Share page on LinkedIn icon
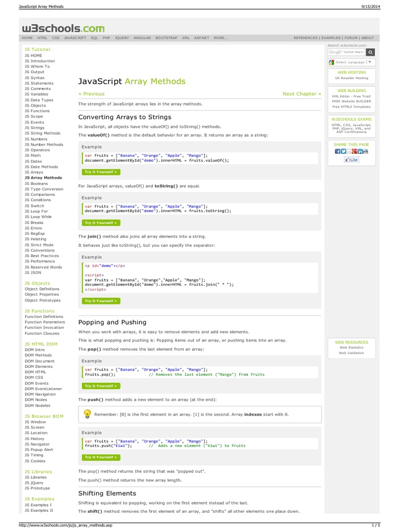Viewport: 399px width, 532px height. coord(360,151)
